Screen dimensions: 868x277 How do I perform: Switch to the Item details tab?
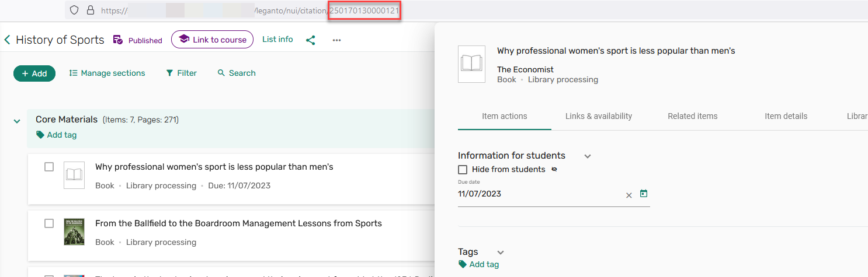(x=786, y=116)
